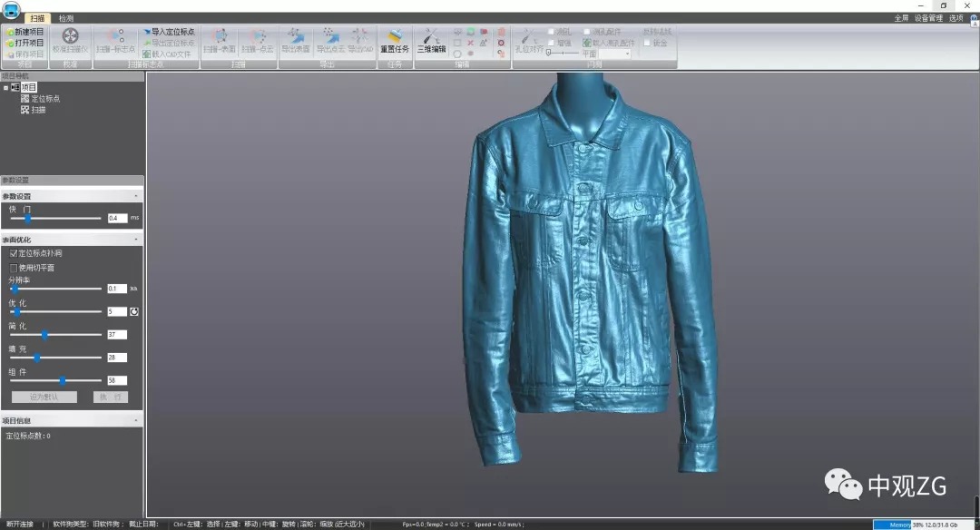The image size is (980, 530).
Task: Click the 设为默认 button
Action: [44, 397]
